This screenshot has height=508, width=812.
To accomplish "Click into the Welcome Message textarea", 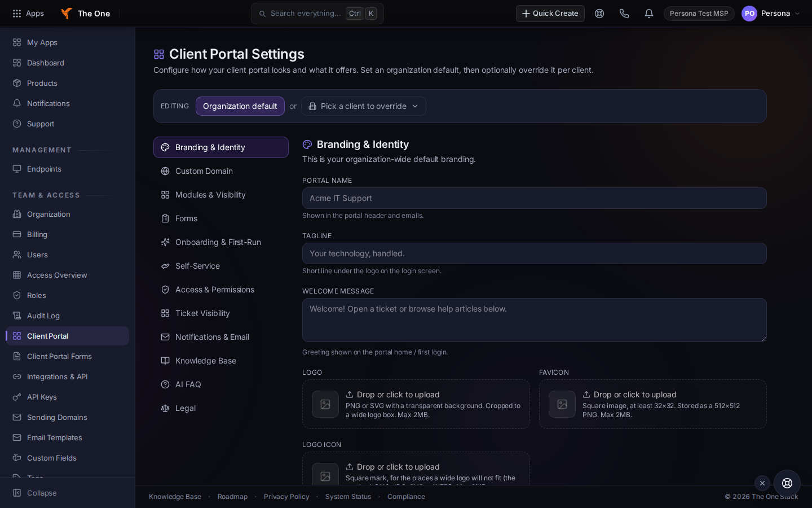I will (535, 320).
